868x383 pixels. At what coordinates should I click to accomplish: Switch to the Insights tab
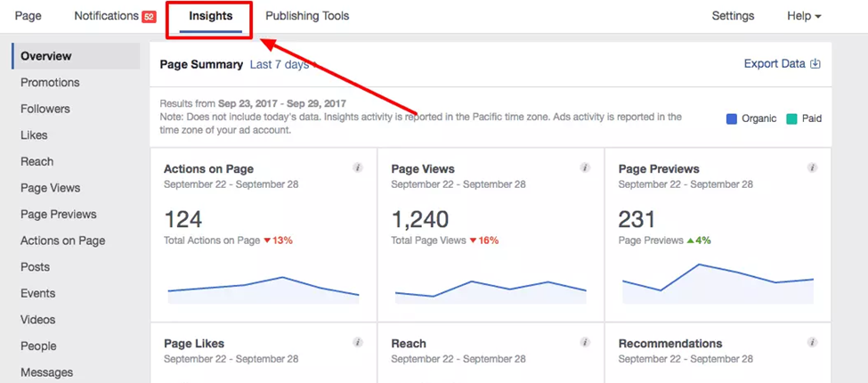[210, 16]
